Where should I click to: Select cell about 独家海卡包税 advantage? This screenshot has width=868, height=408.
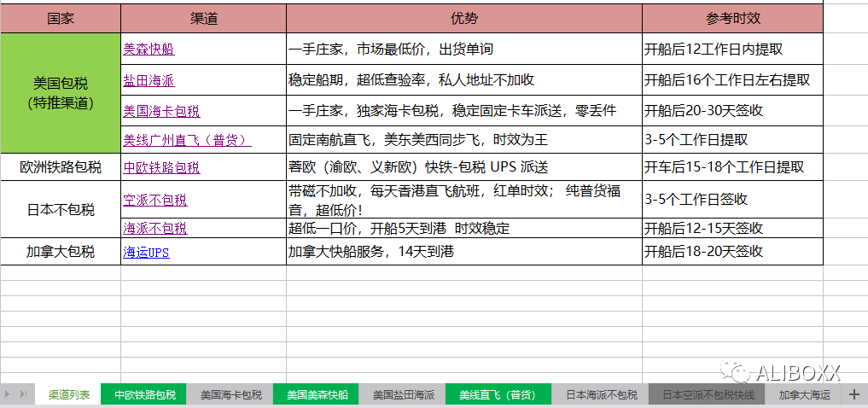(464, 111)
